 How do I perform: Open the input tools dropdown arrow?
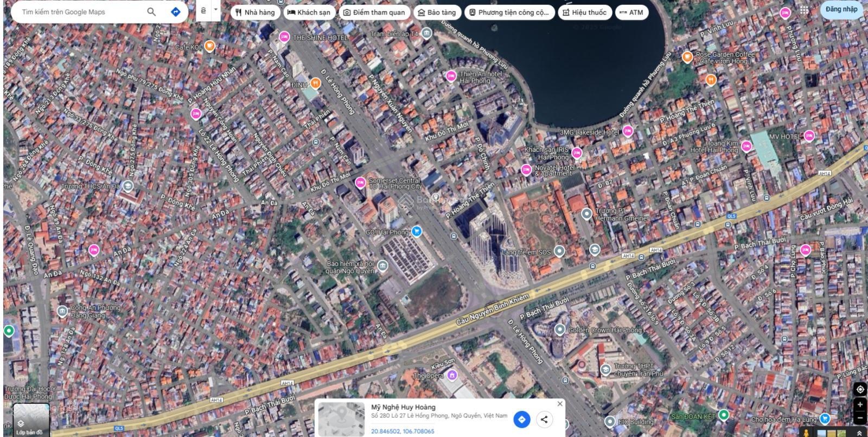(x=215, y=10)
